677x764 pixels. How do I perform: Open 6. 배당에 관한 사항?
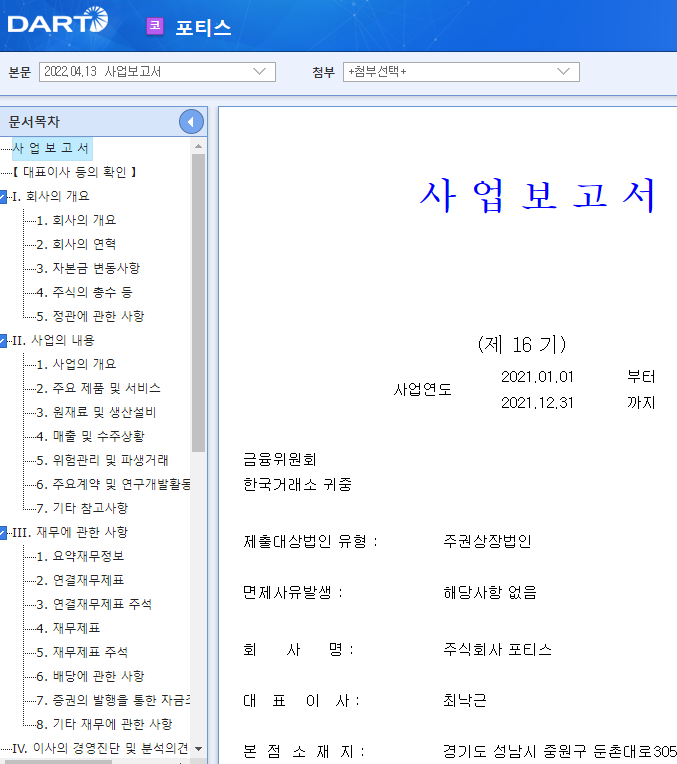(90, 677)
